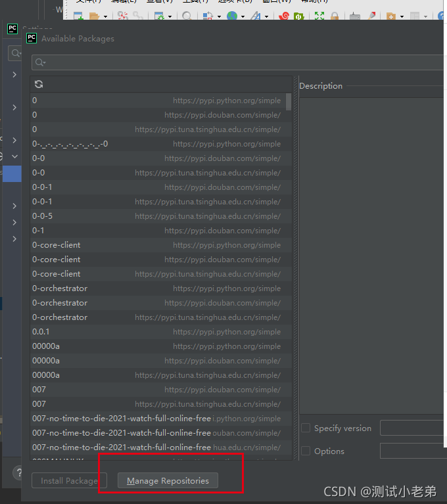Expand the first collapsed Settings tree node
The height and width of the screenshot is (504, 447).
[14, 74]
